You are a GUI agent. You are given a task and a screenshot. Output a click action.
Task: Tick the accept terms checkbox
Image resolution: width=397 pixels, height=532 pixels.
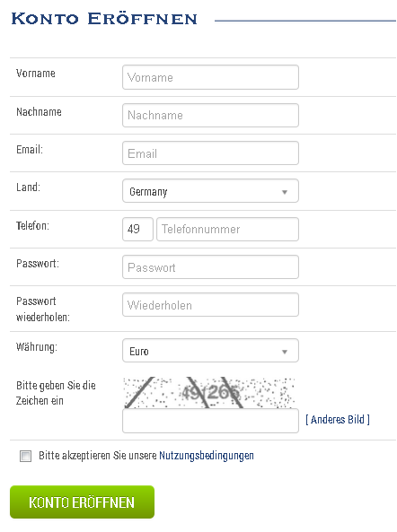coord(25,456)
